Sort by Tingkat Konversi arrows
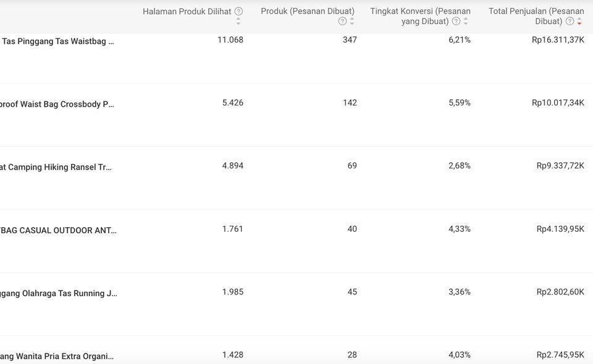 pos(466,21)
